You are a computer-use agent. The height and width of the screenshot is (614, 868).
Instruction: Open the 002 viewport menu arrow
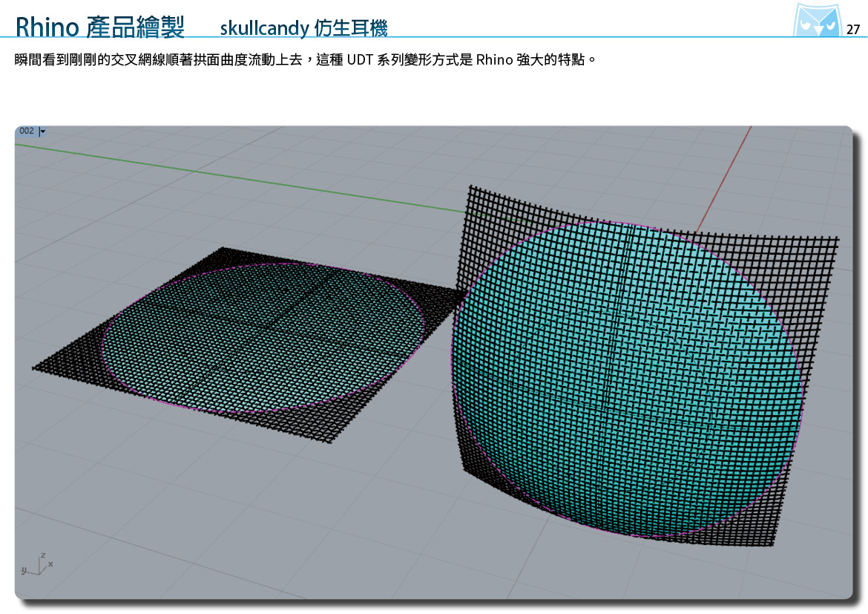pyautogui.click(x=42, y=131)
